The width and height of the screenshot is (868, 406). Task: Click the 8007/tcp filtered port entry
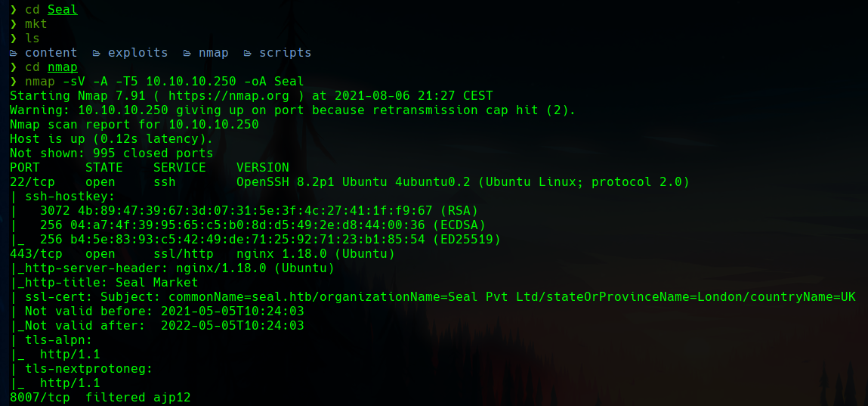pos(39,396)
